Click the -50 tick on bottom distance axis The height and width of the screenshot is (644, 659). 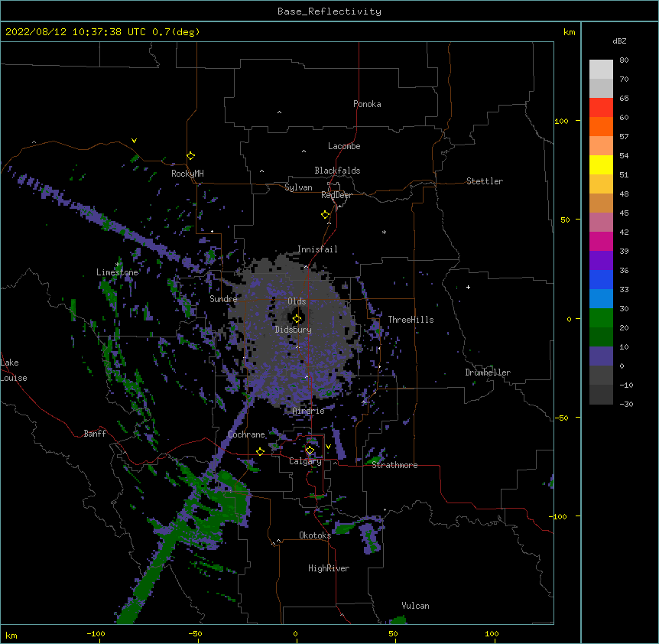pyautogui.click(x=195, y=633)
